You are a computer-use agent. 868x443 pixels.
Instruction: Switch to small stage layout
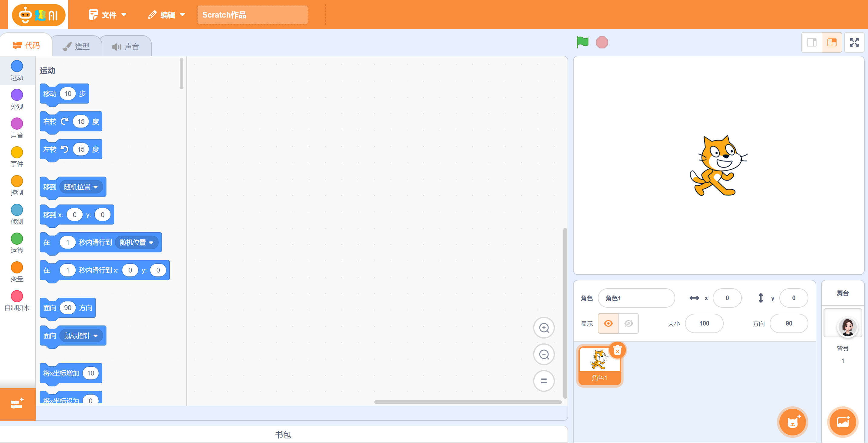click(x=811, y=42)
